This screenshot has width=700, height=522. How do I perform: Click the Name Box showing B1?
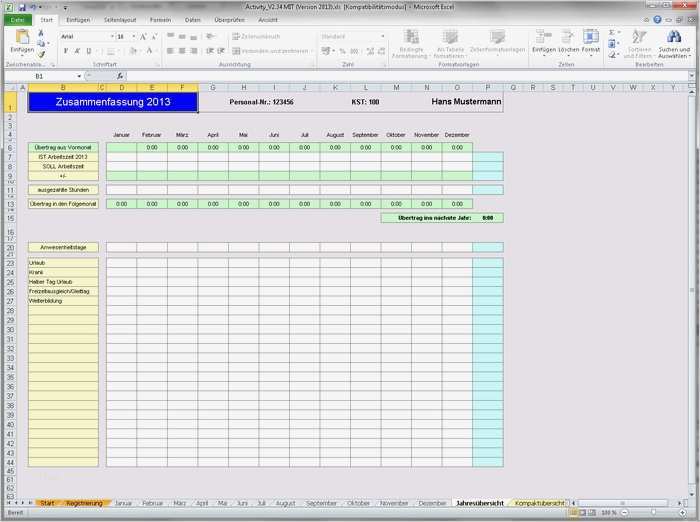coord(43,76)
